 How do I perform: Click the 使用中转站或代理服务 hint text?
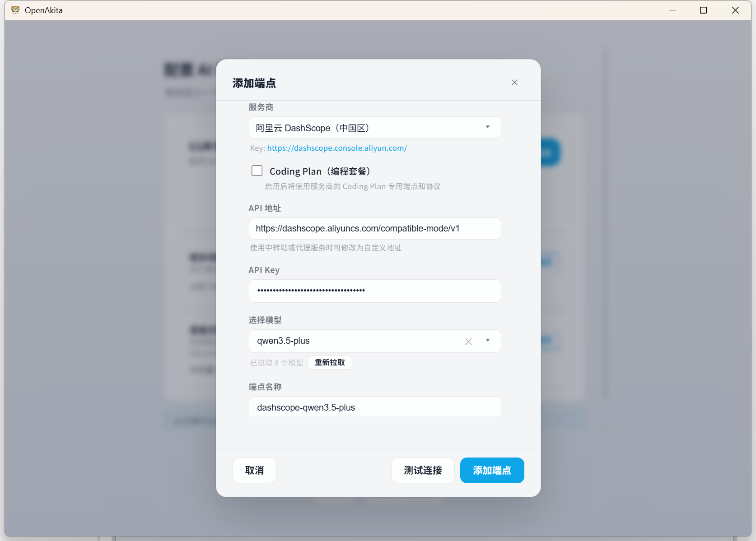pyautogui.click(x=326, y=248)
